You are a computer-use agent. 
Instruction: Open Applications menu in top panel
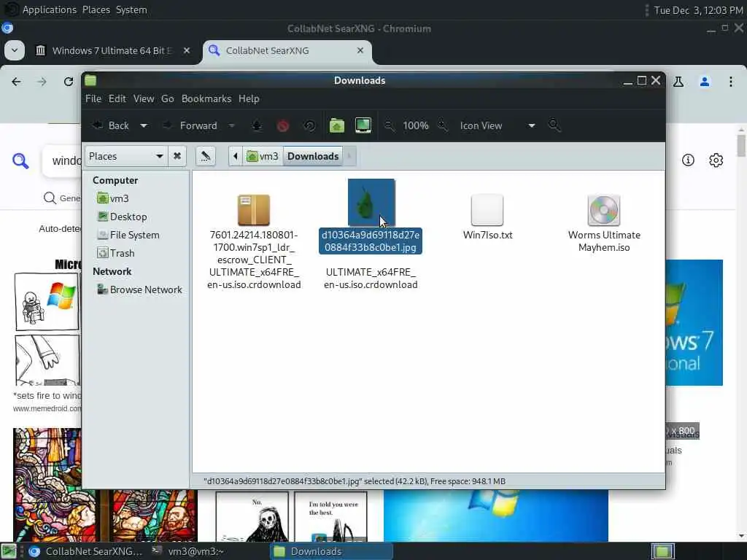click(x=49, y=9)
